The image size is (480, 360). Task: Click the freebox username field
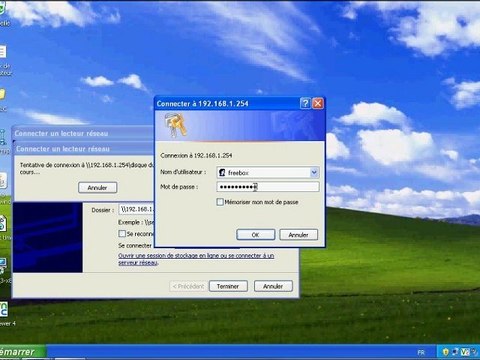pos(268,172)
